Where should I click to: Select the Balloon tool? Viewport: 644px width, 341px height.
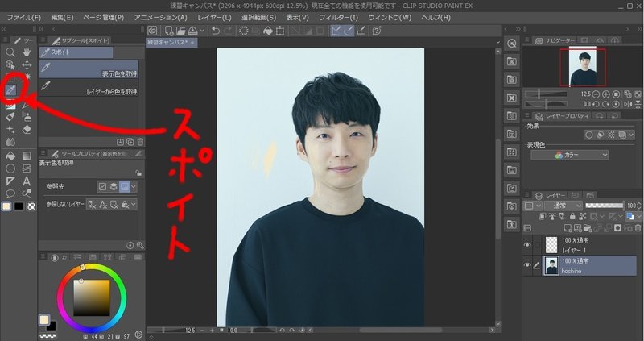(10, 193)
